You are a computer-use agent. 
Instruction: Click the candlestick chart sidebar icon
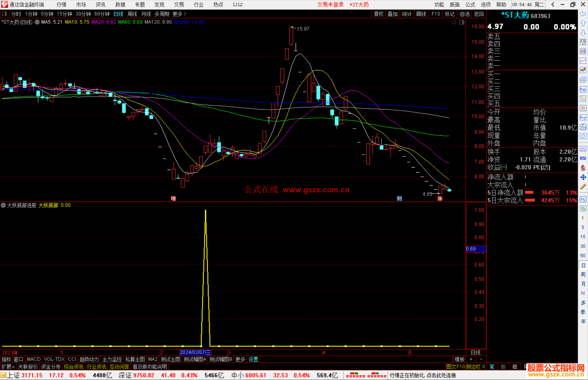pos(583,70)
